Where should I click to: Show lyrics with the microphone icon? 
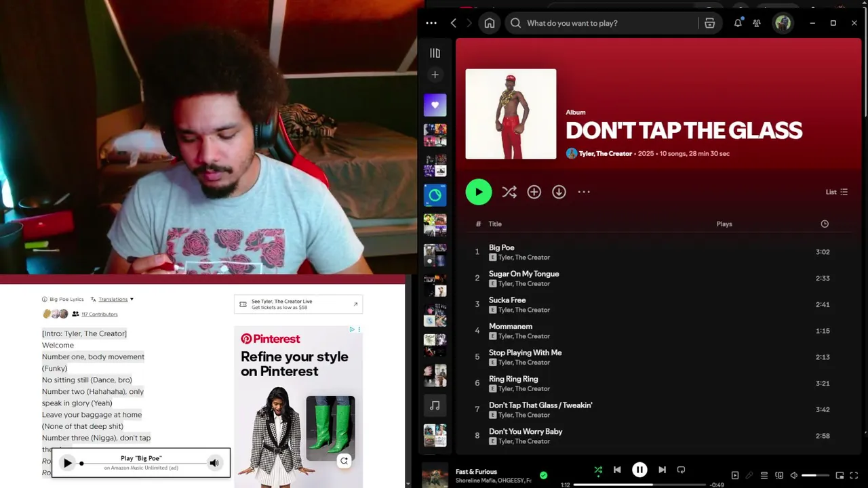coord(749,476)
